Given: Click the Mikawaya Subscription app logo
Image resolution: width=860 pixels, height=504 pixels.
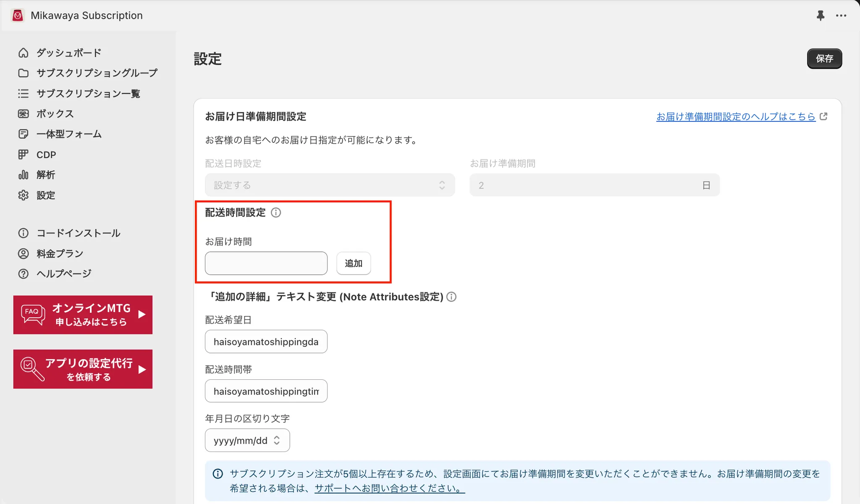Looking at the screenshot, I should pos(18,16).
